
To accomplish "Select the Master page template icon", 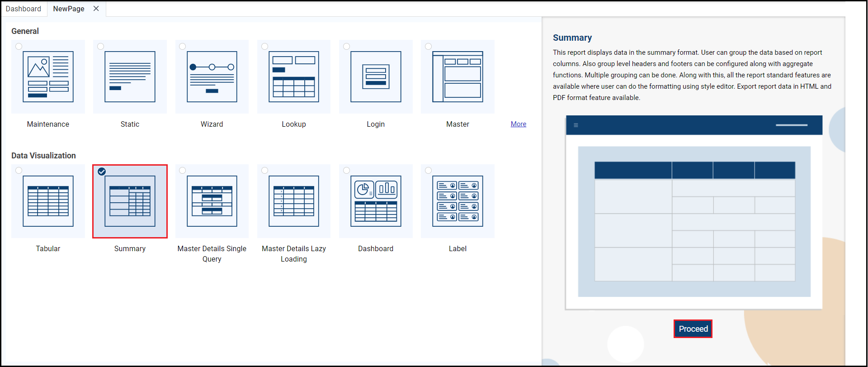I will click(x=458, y=76).
